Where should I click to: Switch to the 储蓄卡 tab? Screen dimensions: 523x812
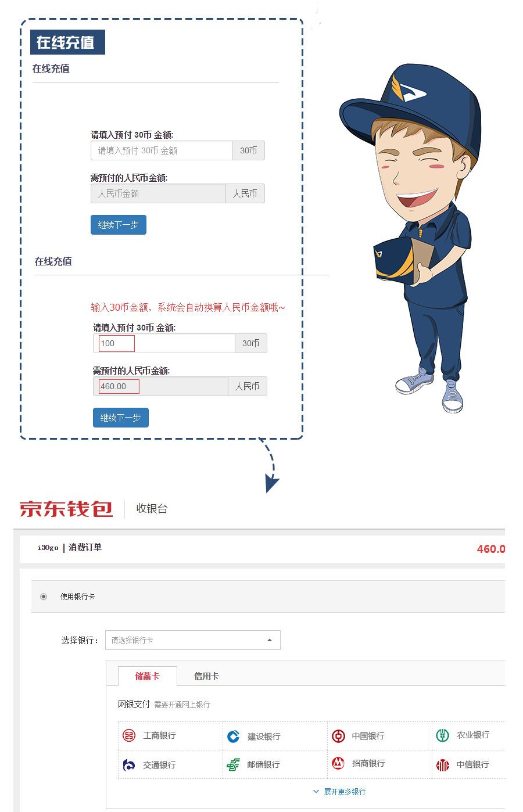pyautogui.click(x=148, y=676)
